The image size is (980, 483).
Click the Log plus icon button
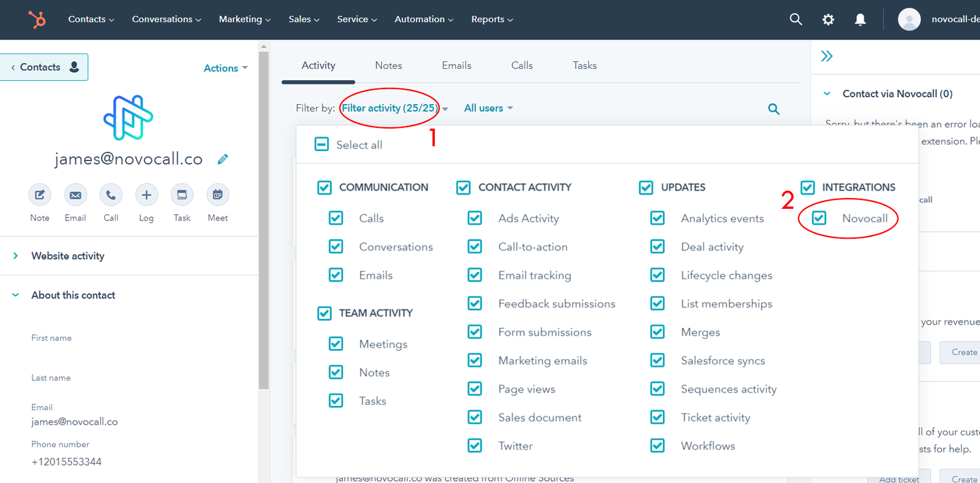[x=146, y=195]
